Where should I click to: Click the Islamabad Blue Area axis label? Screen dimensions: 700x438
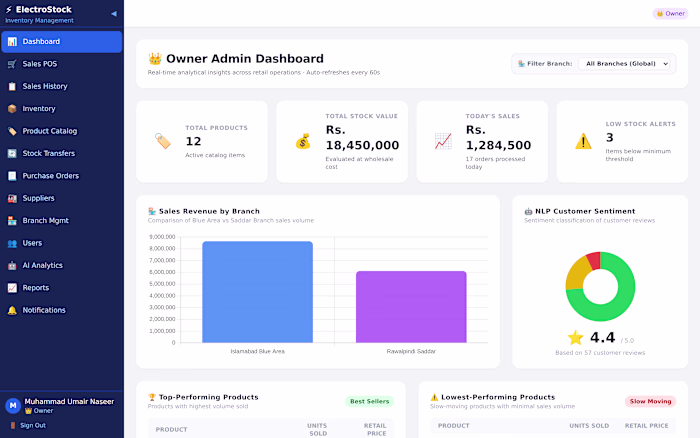pyautogui.click(x=258, y=351)
